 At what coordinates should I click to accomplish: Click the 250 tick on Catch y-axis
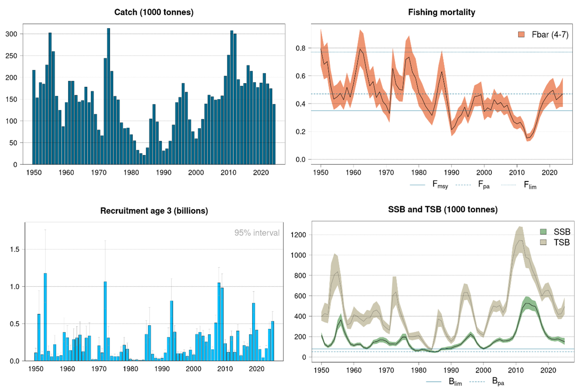coord(12,56)
